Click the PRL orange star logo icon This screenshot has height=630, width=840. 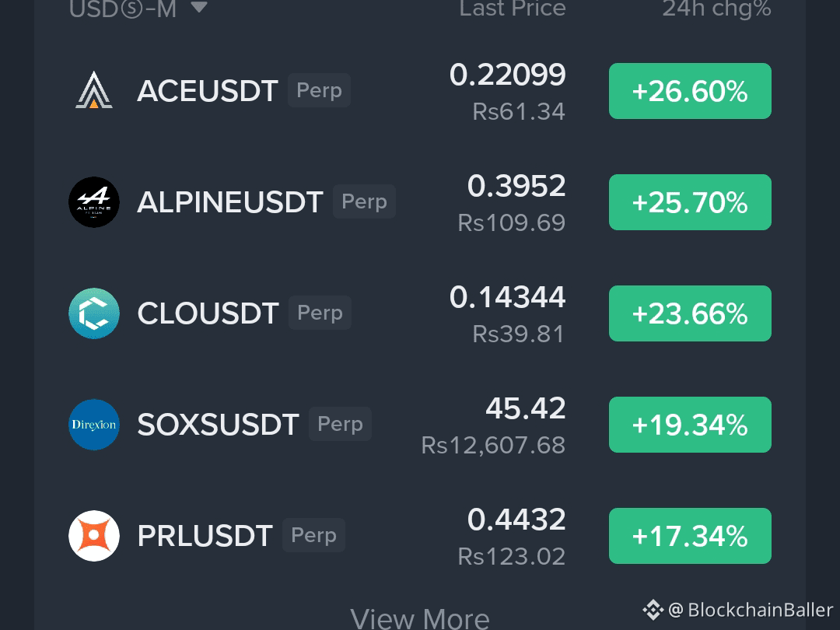click(x=94, y=536)
